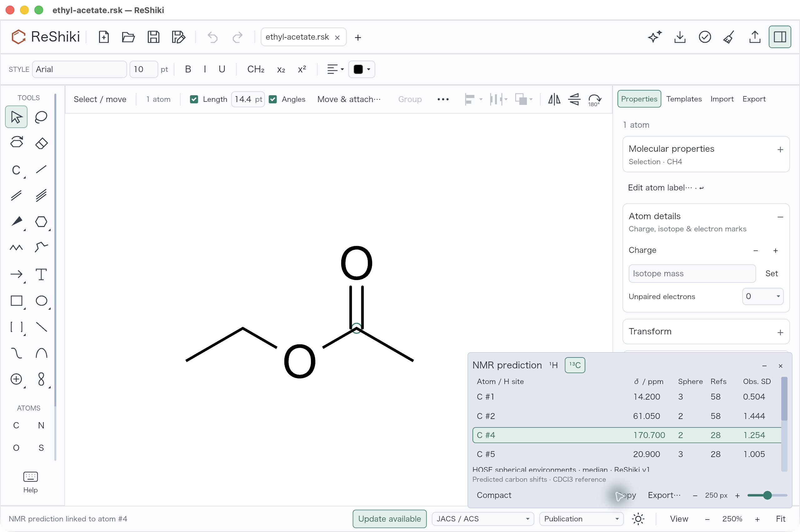Image resolution: width=800 pixels, height=532 pixels.
Task: Switch to the Templates tab
Action: pos(684,99)
